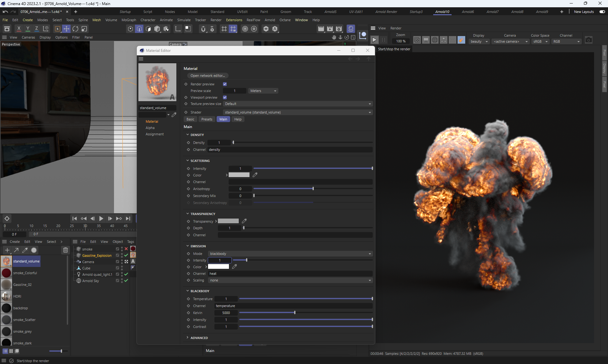Toggle the X axis lock icon
Viewport: 608px width, 364px height.
click(x=19, y=29)
